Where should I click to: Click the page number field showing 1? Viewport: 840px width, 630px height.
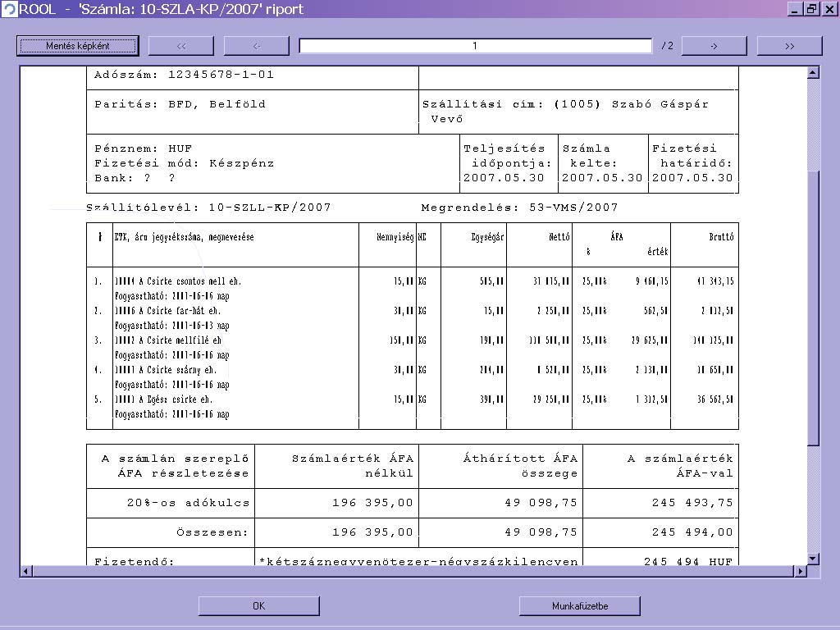475,46
